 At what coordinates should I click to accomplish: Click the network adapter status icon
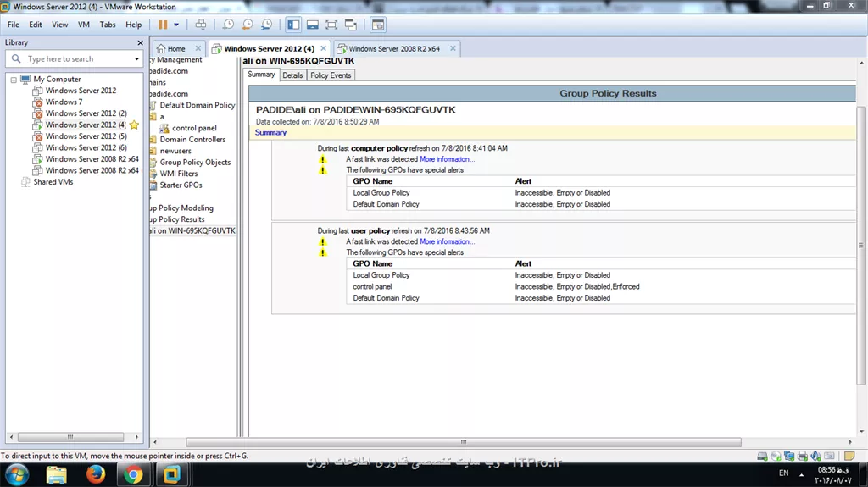click(x=789, y=456)
